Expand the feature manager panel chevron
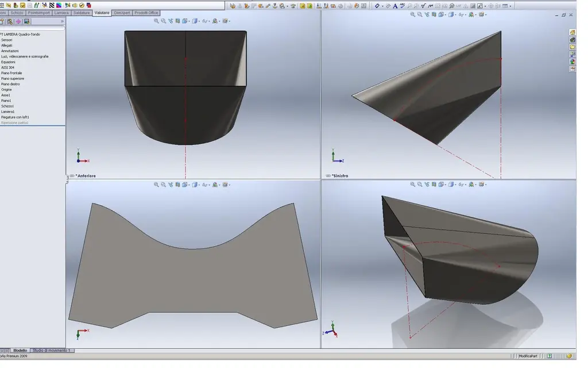The image size is (588, 368). (62, 21)
